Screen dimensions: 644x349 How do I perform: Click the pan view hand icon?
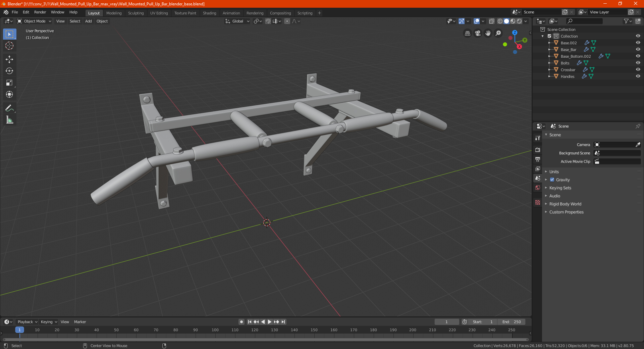pos(488,33)
